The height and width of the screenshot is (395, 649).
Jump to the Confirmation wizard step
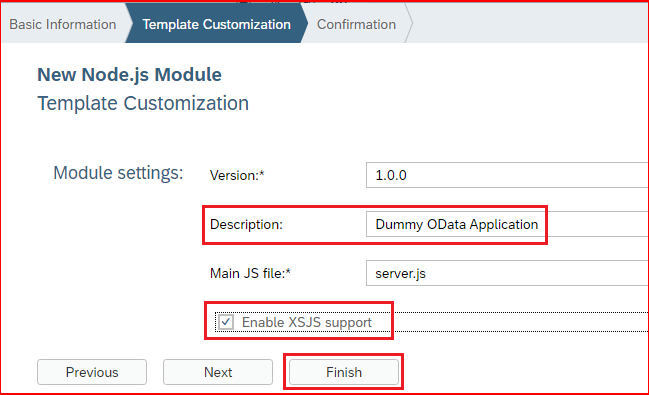click(356, 24)
